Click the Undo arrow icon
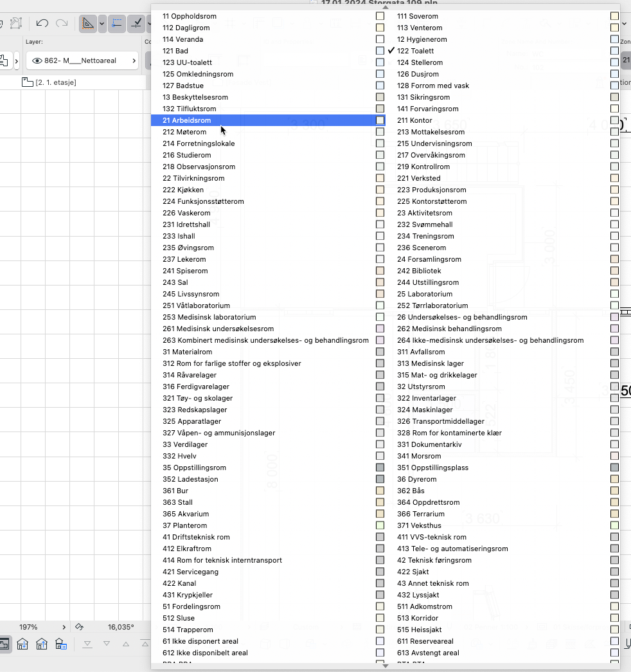This screenshot has height=672, width=631. 42,24
